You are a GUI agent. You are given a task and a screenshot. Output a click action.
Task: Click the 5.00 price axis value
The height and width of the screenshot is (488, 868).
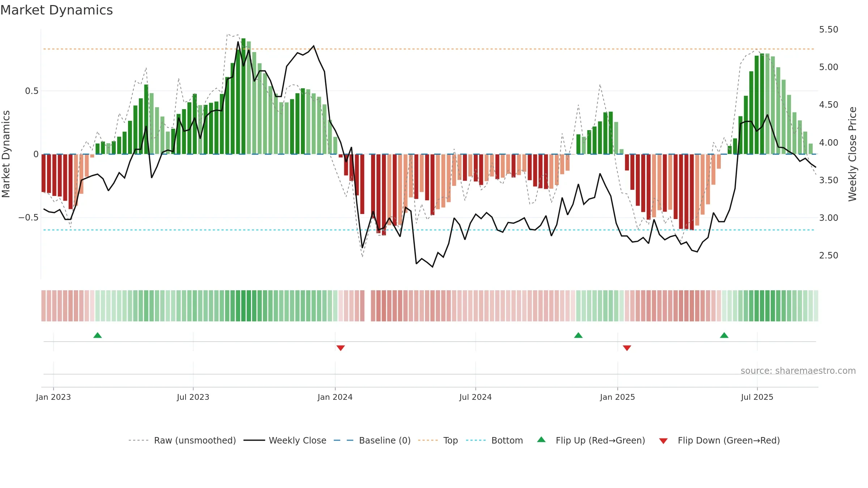coord(829,67)
